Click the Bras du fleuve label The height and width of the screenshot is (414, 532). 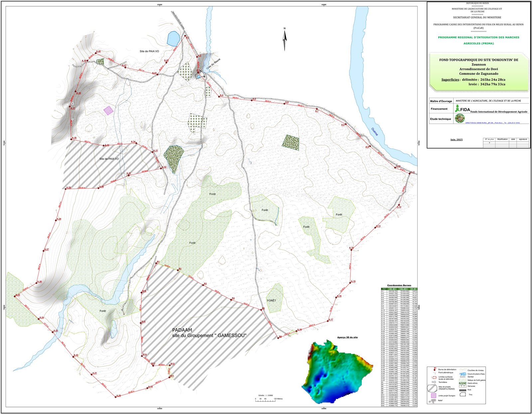213,64
